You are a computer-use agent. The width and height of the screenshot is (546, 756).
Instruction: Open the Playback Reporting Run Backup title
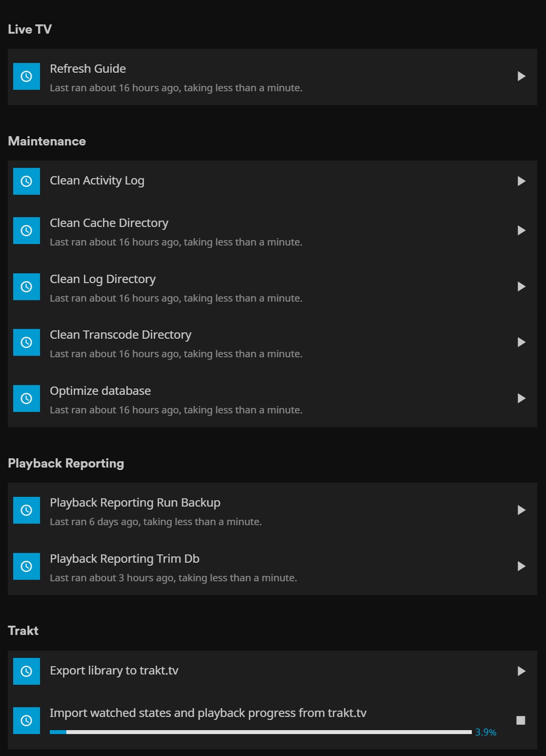tap(135, 503)
